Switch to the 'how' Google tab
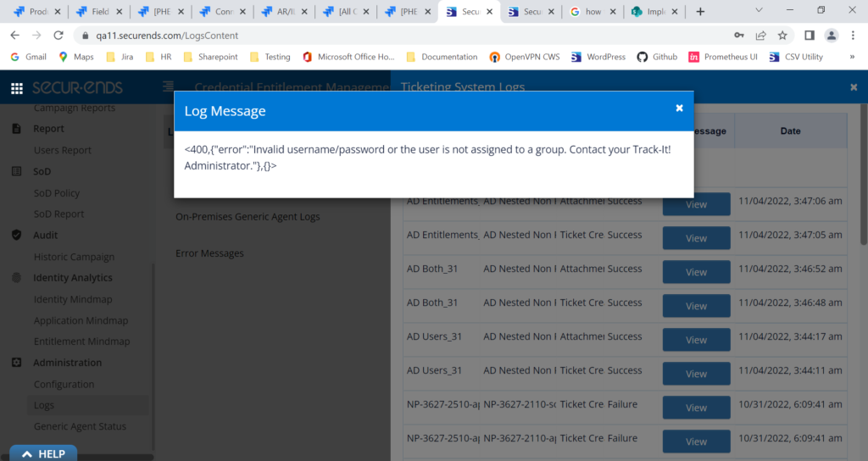868x461 pixels. tap(593, 12)
